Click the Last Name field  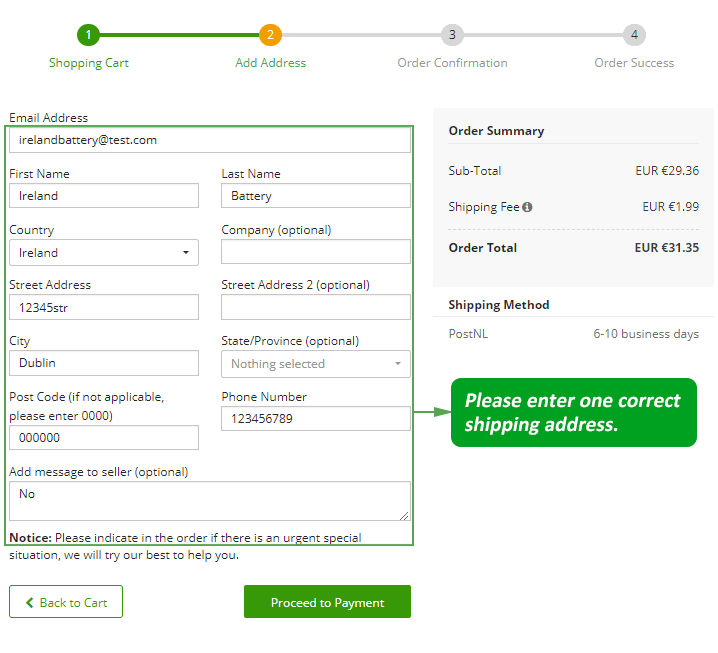[x=316, y=196]
